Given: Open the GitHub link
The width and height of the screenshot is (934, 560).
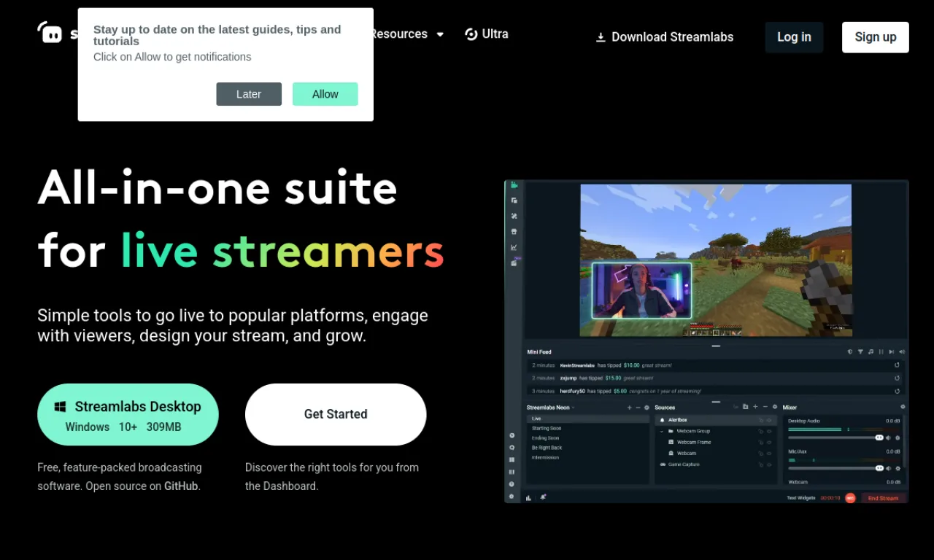Looking at the screenshot, I should 181,486.
